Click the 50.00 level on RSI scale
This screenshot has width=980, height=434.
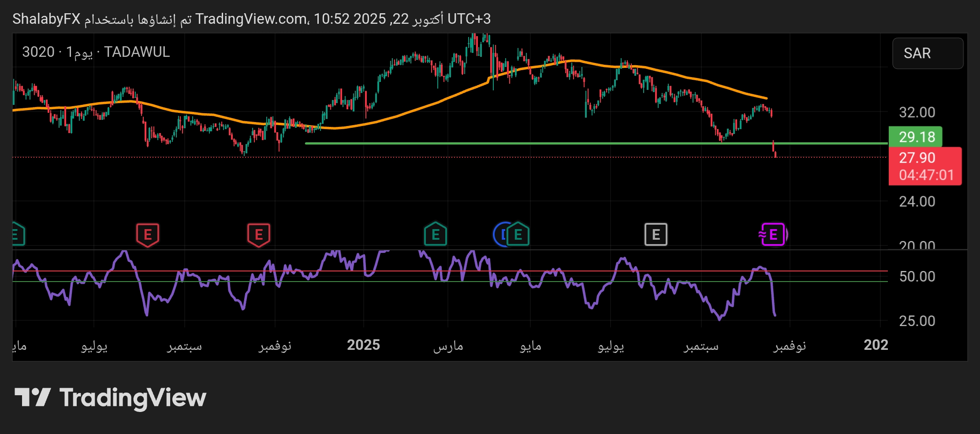pyautogui.click(x=917, y=277)
